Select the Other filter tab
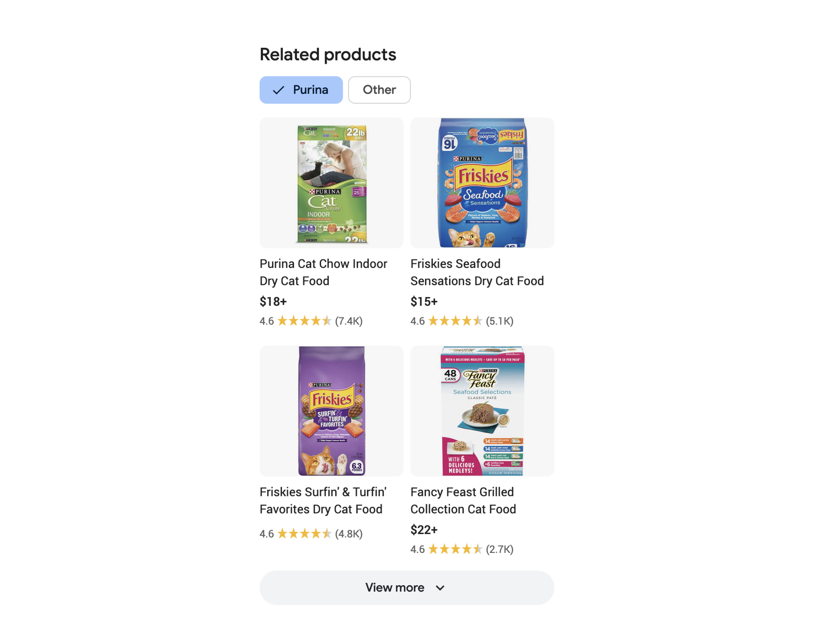Viewport: 814px width, 644px height. [379, 89]
